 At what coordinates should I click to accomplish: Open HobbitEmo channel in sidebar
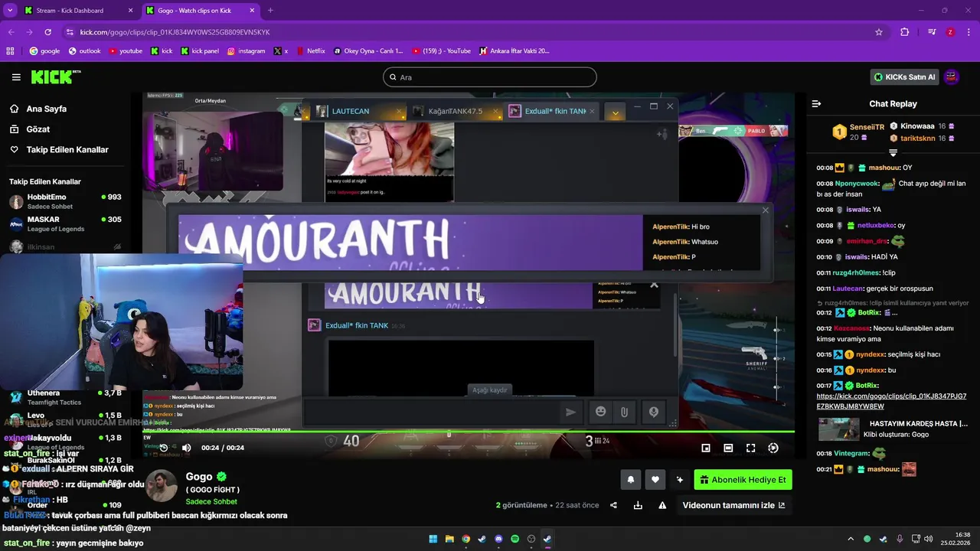coord(65,201)
